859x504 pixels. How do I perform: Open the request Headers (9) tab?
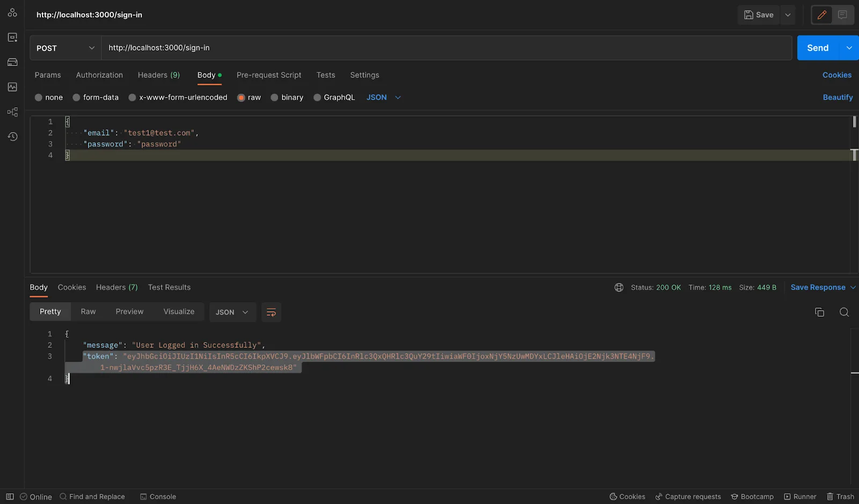pos(159,75)
